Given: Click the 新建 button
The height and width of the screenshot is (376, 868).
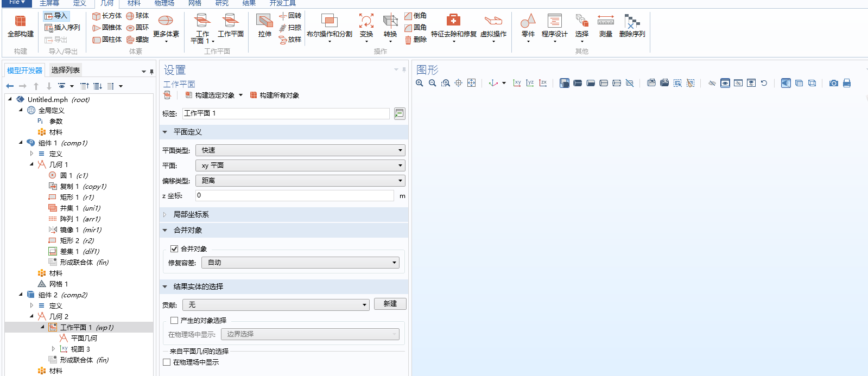Looking at the screenshot, I should pyautogui.click(x=390, y=304).
